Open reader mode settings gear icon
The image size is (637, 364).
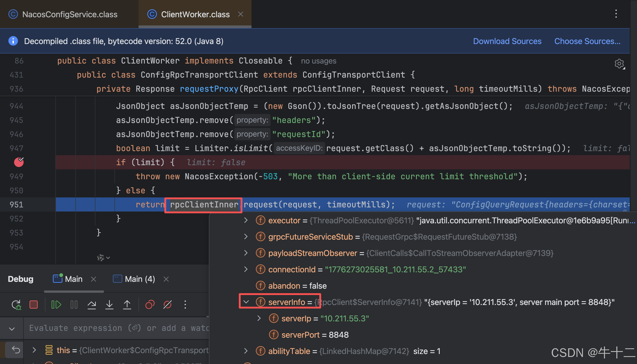click(x=619, y=64)
